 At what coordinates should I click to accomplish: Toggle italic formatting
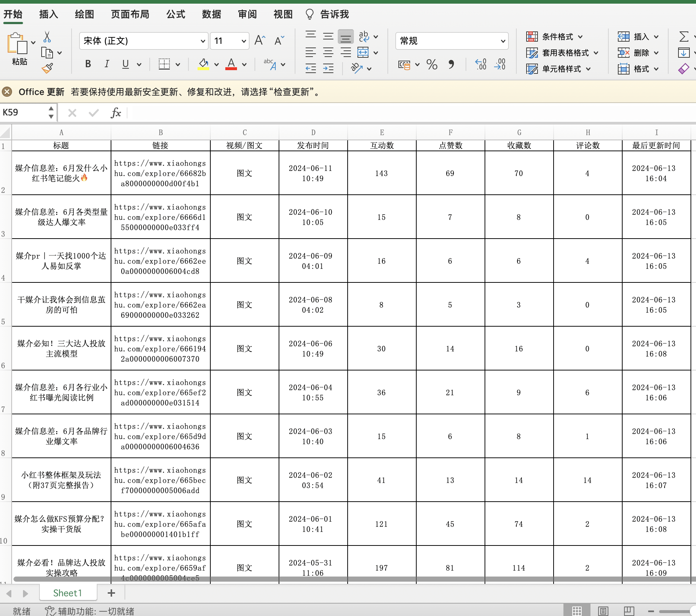click(107, 64)
